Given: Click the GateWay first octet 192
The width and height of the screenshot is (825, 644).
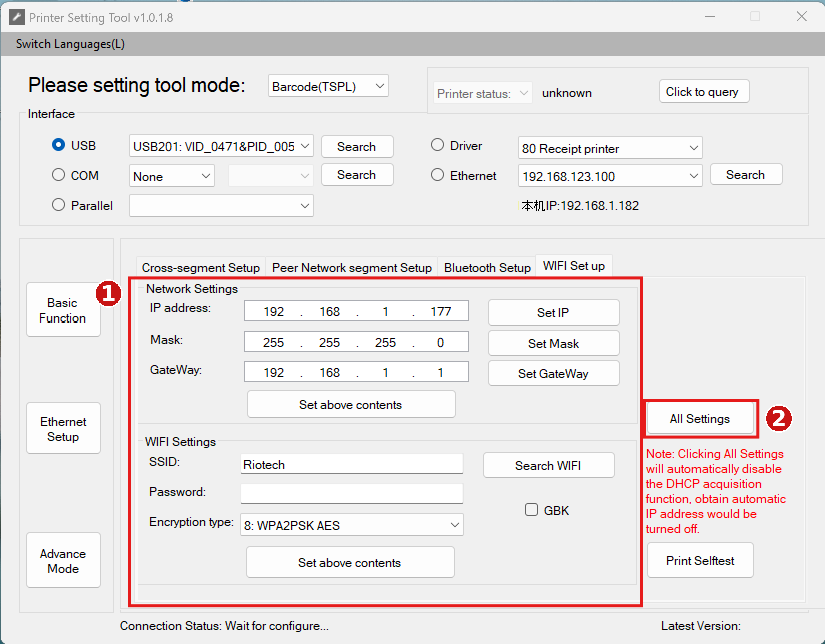Looking at the screenshot, I should pyautogui.click(x=273, y=373).
